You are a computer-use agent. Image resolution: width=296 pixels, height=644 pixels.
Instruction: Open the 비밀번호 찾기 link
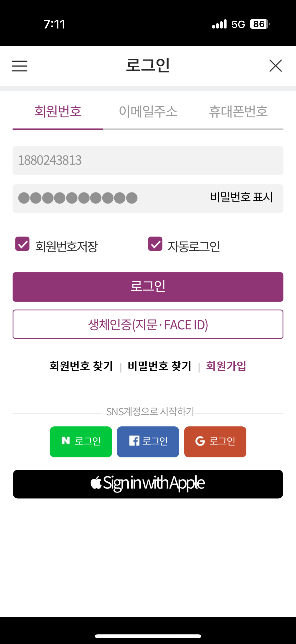click(x=159, y=366)
